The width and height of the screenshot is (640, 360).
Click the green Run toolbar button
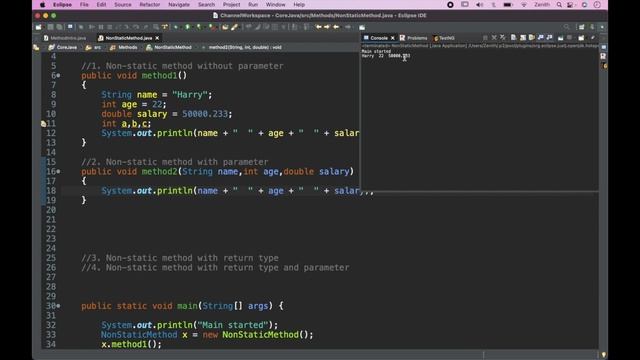(188, 27)
